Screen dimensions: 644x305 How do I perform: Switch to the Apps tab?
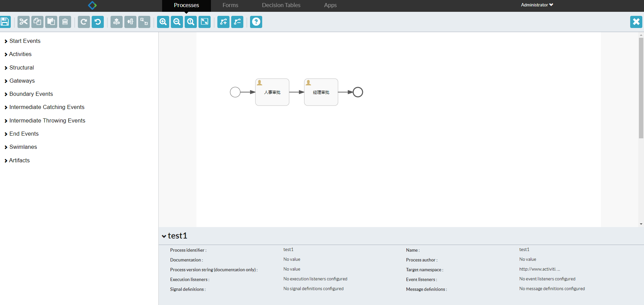pos(330,5)
